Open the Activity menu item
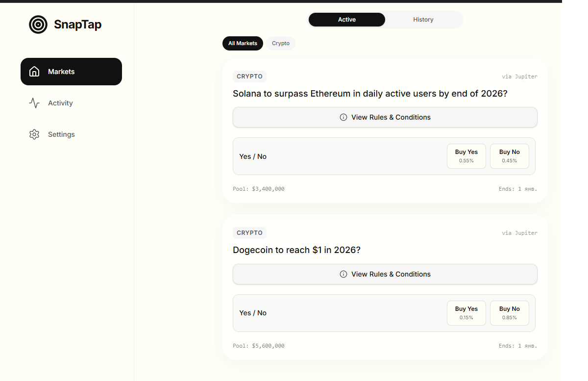Viewport: 588px width, 381px height. (60, 103)
